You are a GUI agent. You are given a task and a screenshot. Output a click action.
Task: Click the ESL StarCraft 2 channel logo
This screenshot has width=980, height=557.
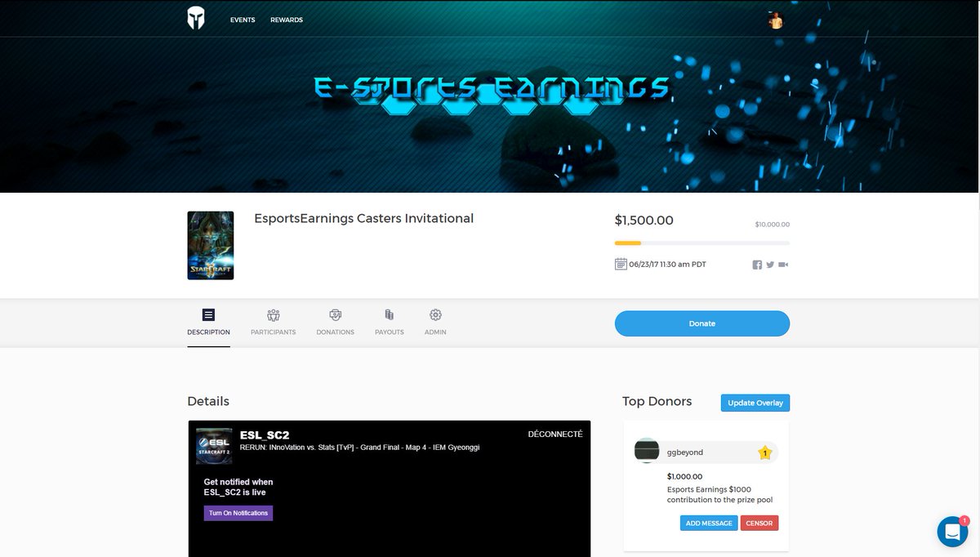[214, 446]
